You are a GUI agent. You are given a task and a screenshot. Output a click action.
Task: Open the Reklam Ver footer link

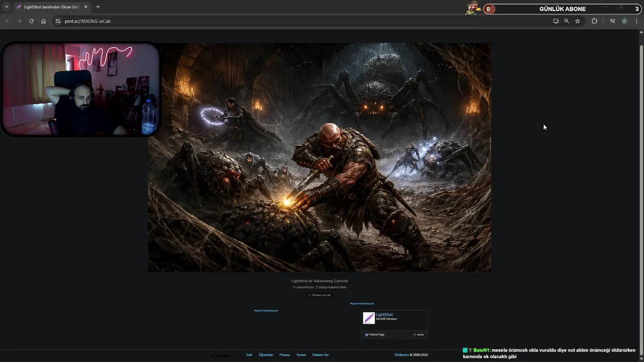pyautogui.click(x=320, y=355)
